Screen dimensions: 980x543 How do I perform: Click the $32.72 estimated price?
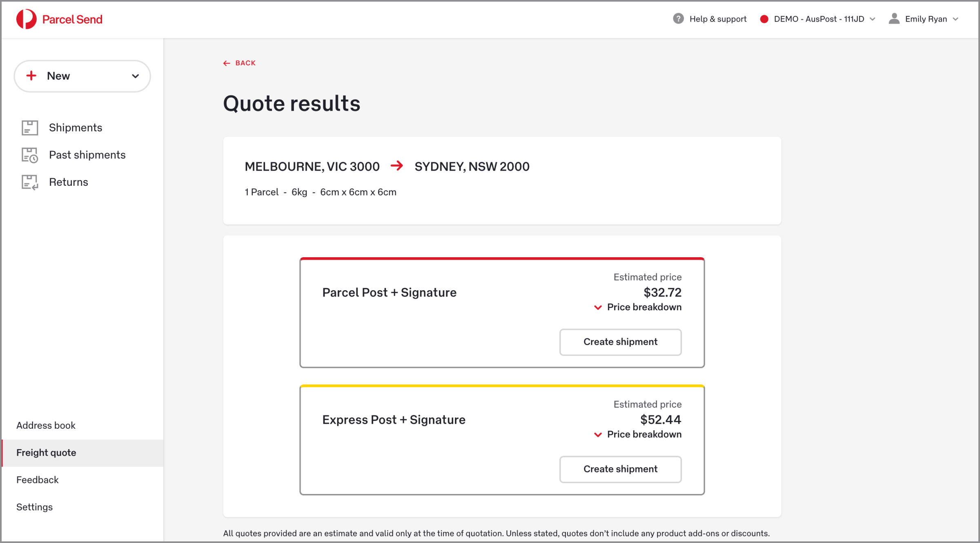point(662,292)
